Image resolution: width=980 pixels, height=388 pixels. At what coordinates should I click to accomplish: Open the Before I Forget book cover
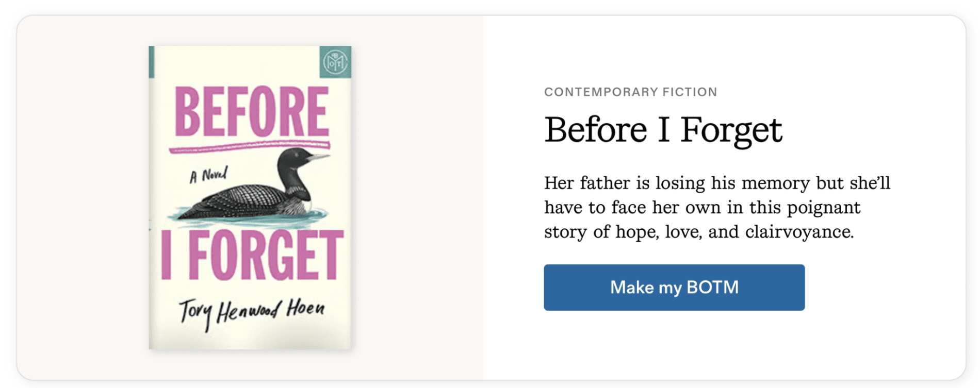click(x=250, y=198)
